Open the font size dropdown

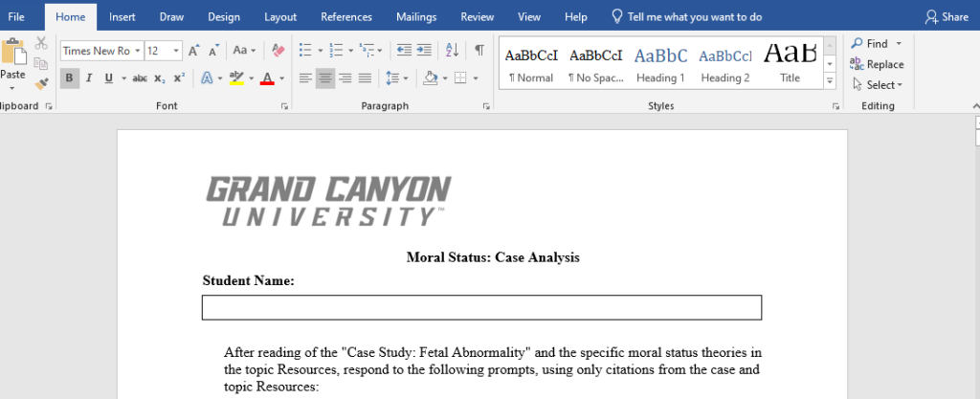pyautogui.click(x=176, y=51)
